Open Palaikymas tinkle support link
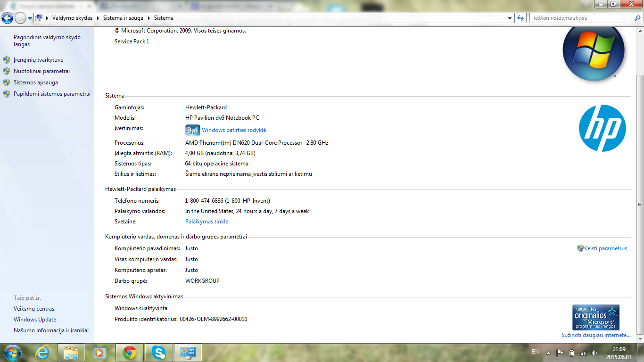 click(x=206, y=222)
